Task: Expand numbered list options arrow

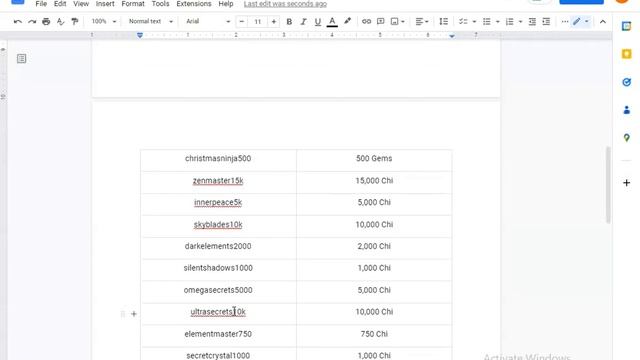Action: 520,22
